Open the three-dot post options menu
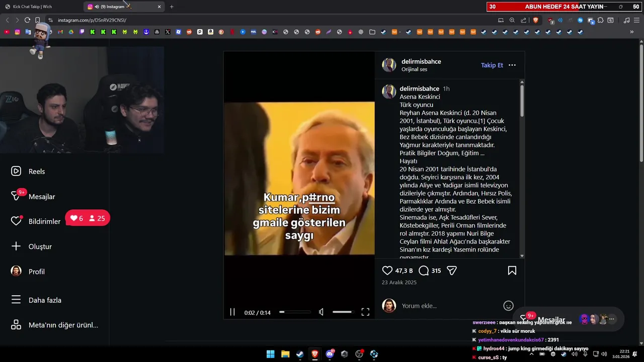This screenshot has width=644, height=362. [x=512, y=65]
